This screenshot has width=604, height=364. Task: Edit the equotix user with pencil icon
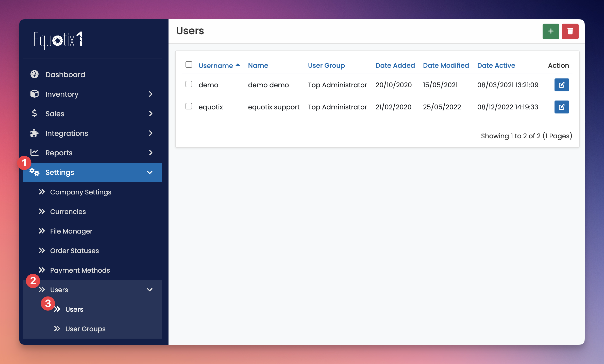pos(562,107)
